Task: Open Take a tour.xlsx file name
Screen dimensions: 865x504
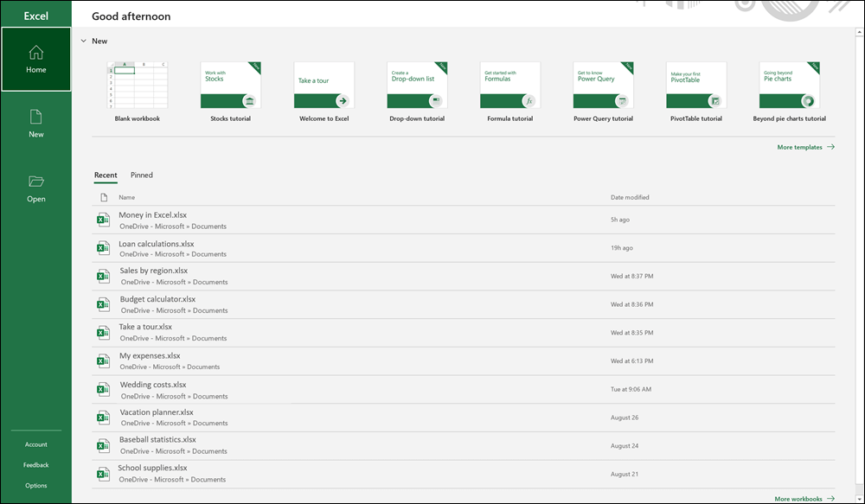Action: pyautogui.click(x=145, y=327)
